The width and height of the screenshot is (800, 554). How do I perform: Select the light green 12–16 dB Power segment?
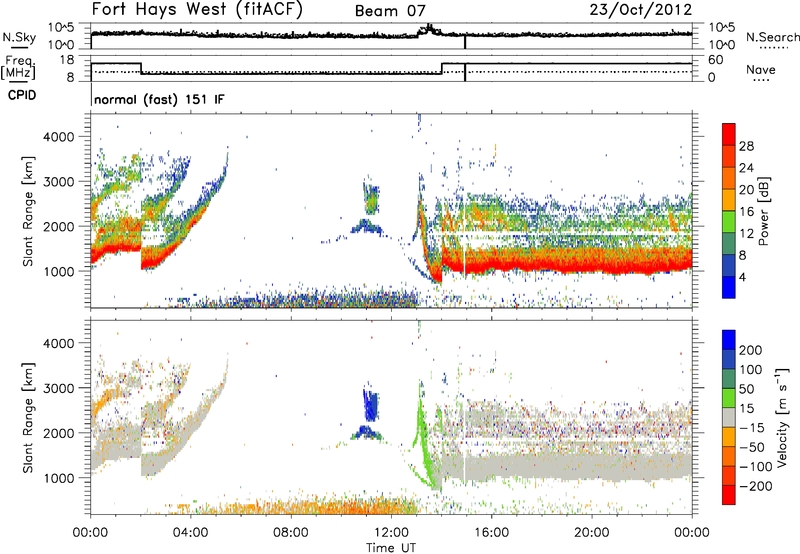[729, 221]
